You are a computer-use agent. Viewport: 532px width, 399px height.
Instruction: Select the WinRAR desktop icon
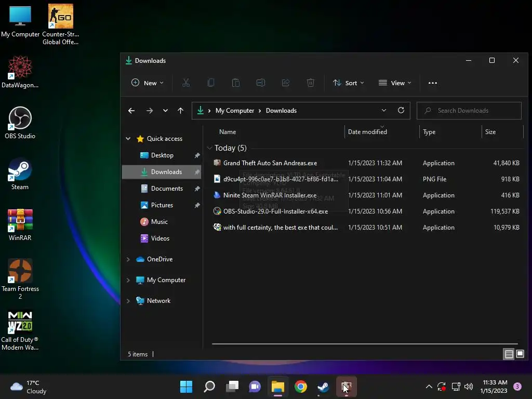[x=20, y=224]
